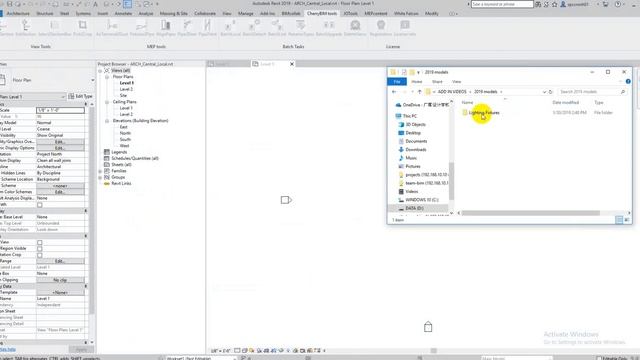Open the Floor Plan Level 1 instance dropdown
640x360 pixels.
(x=63, y=97)
